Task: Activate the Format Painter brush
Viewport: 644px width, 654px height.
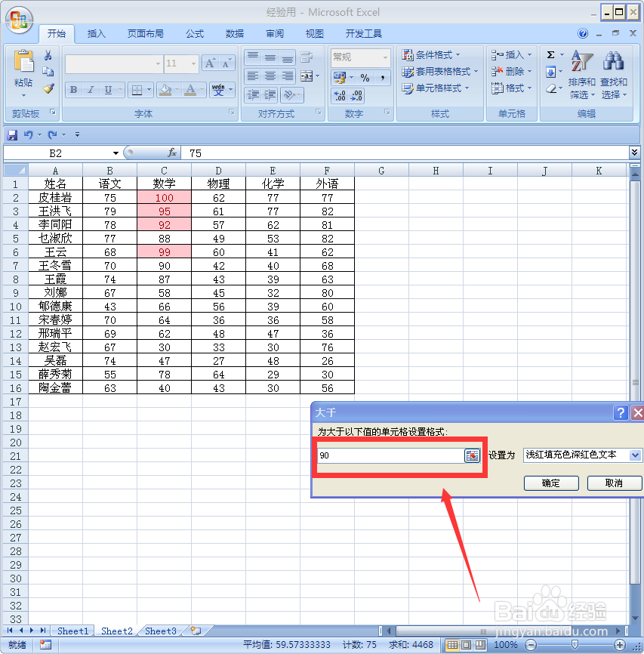Action: pyautogui.click(x=48, y=88)
